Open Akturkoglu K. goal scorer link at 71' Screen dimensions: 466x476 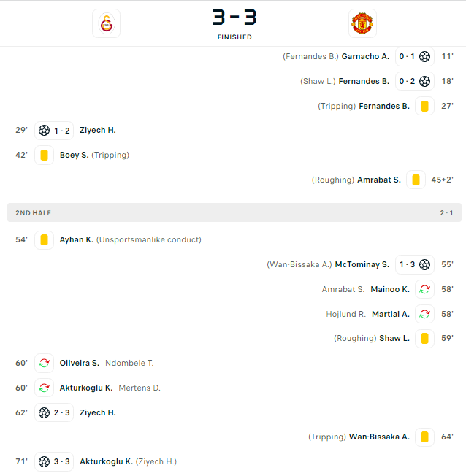pos(106,461)
